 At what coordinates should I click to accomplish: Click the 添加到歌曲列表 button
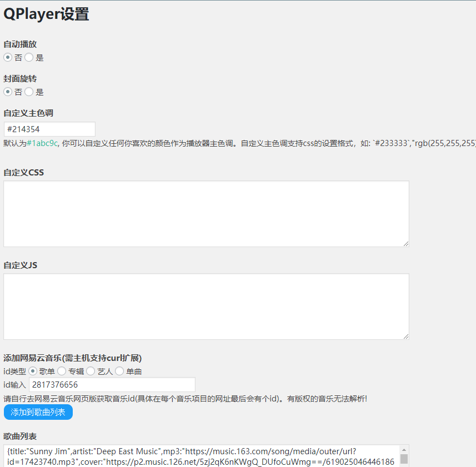tap(38, 412)
